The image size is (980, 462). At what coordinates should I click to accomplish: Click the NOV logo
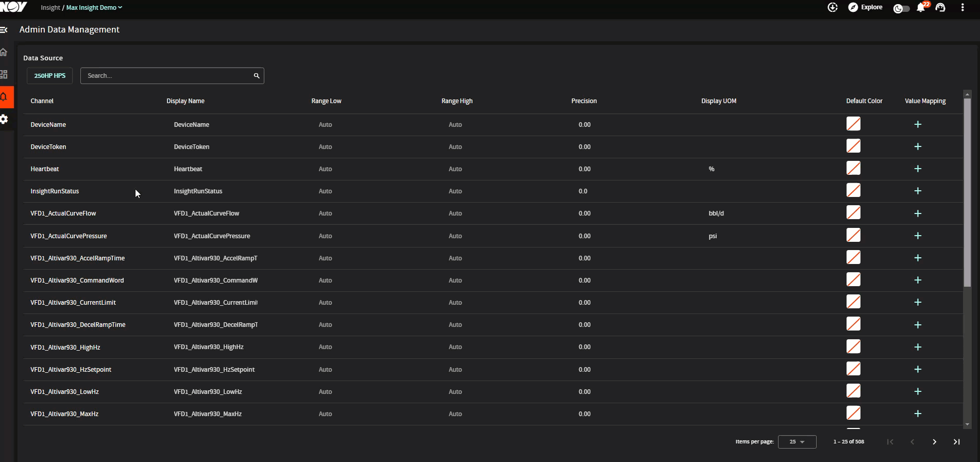point(13,7)
